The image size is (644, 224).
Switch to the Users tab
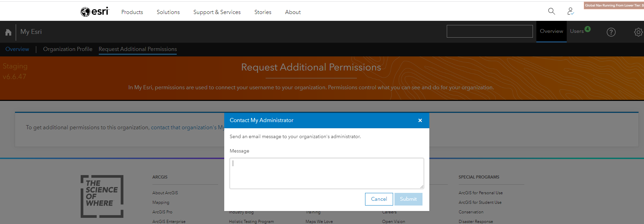coord(577,31)
